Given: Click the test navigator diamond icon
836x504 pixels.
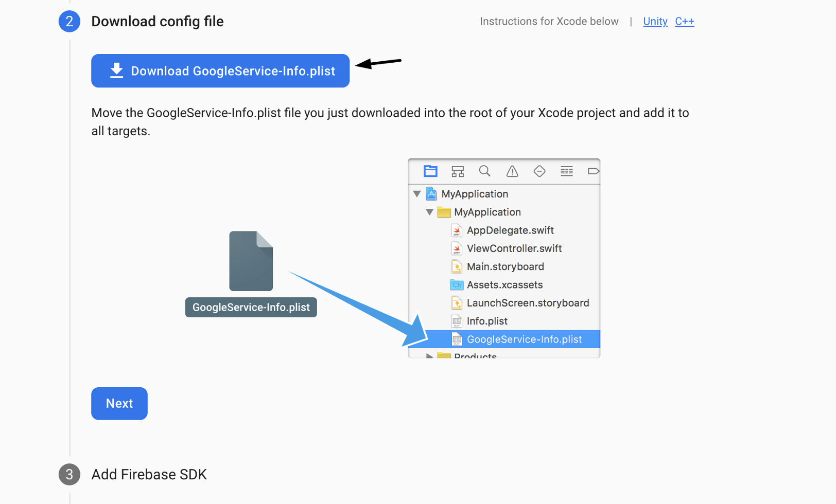Looking at the screenshot, I should click(x=539, y=171).
